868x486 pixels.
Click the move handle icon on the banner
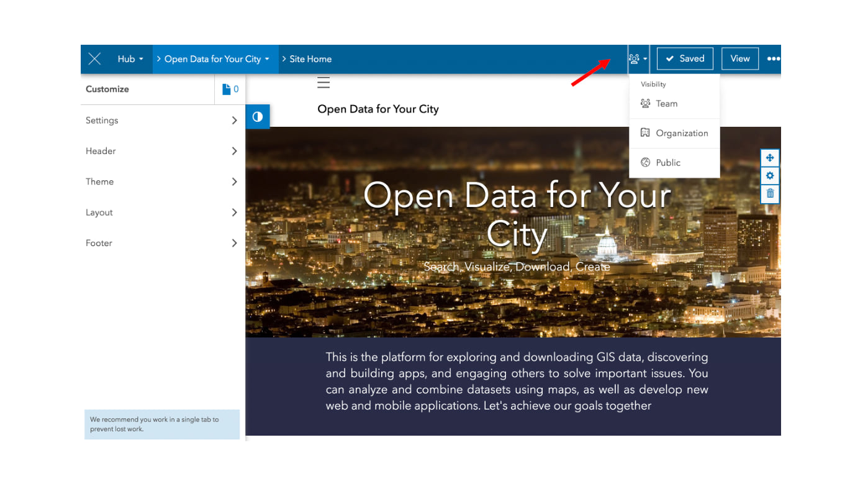click(x=770, y=158)
